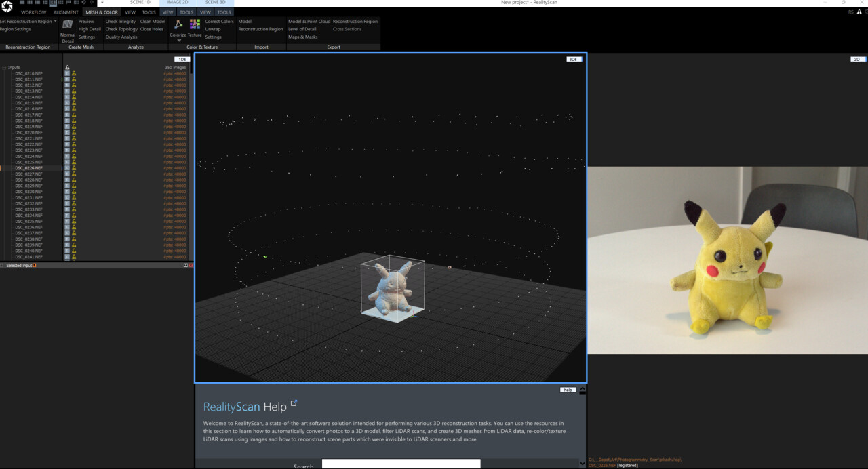This screenshot has height=469, width=868.
Task: Open the 3Ds view selector
Action: tap(574, 60)
